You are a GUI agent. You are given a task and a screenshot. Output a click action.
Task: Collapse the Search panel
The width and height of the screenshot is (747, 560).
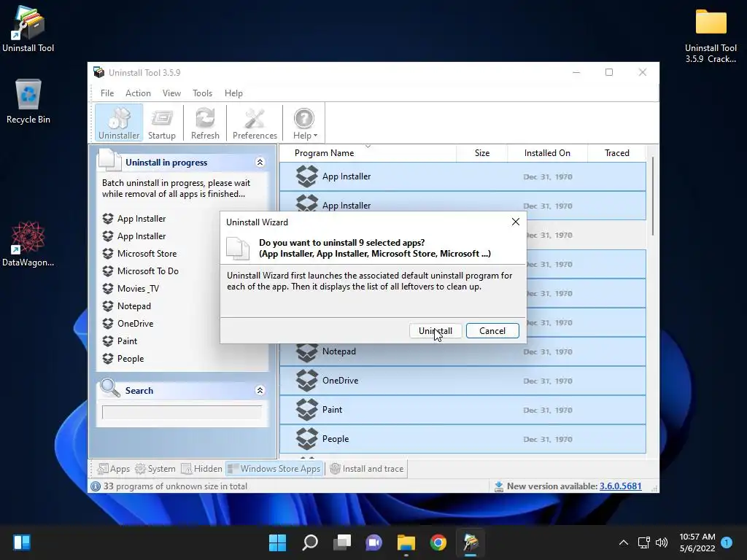260,391
